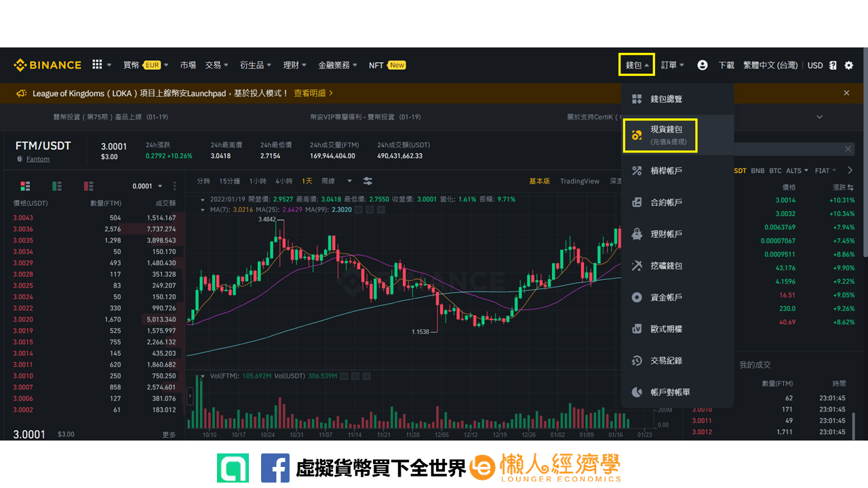Clear the market search field
This screenshot has width=868, height=488.
pos(848,148)
